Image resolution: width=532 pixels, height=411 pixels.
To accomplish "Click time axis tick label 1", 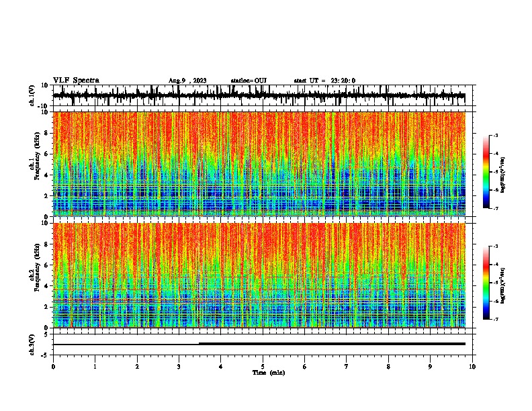I will pos(95,367).
